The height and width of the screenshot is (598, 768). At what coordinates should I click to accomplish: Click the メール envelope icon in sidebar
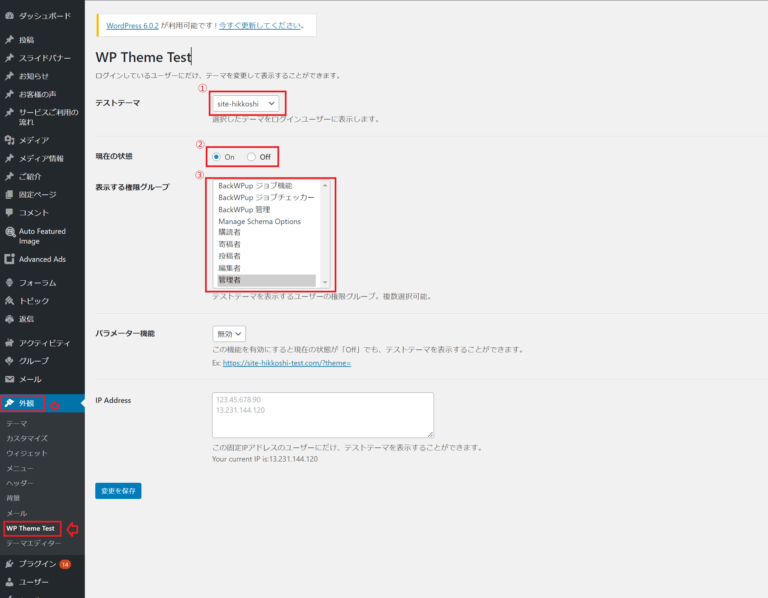pyautogui.click(x=9, y=379)
